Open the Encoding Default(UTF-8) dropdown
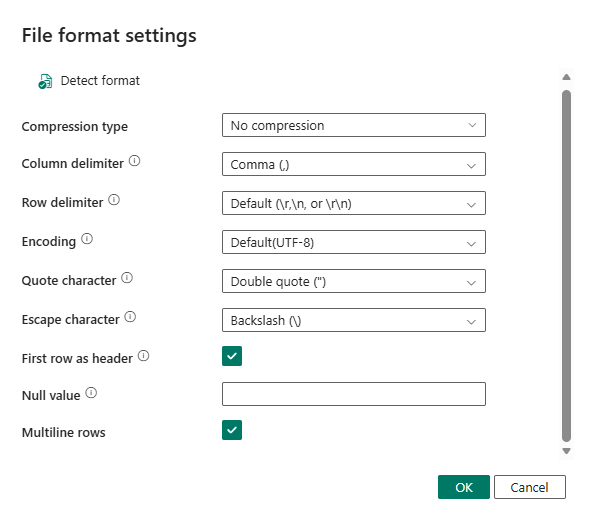The width and height of the screenshot is (592, 521). 354,242
